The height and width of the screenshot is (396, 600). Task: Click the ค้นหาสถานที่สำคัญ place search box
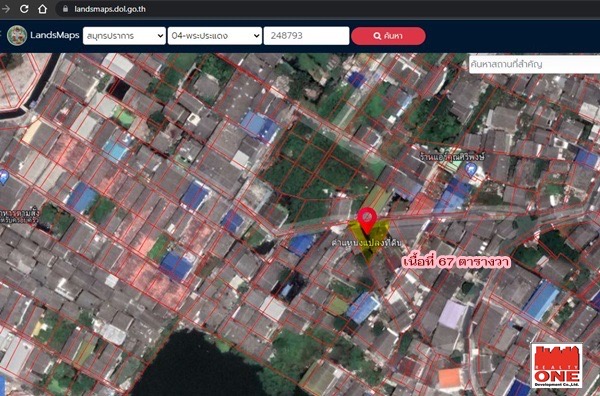[x=534, y=64]
